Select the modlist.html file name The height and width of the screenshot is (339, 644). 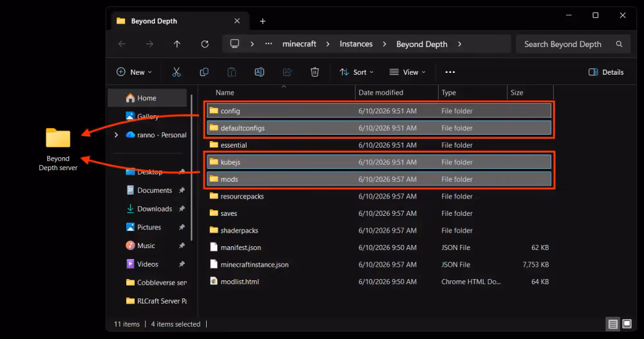point(240,282)
